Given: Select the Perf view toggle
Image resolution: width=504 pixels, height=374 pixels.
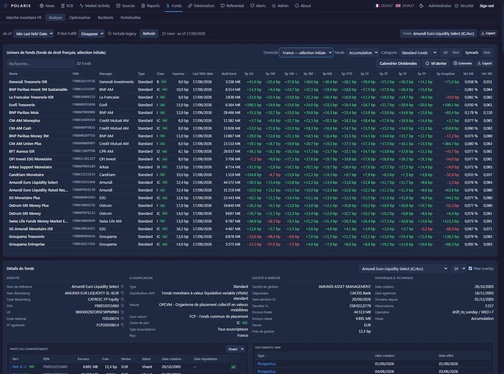Looking at the screenshot, I should 456,53.
